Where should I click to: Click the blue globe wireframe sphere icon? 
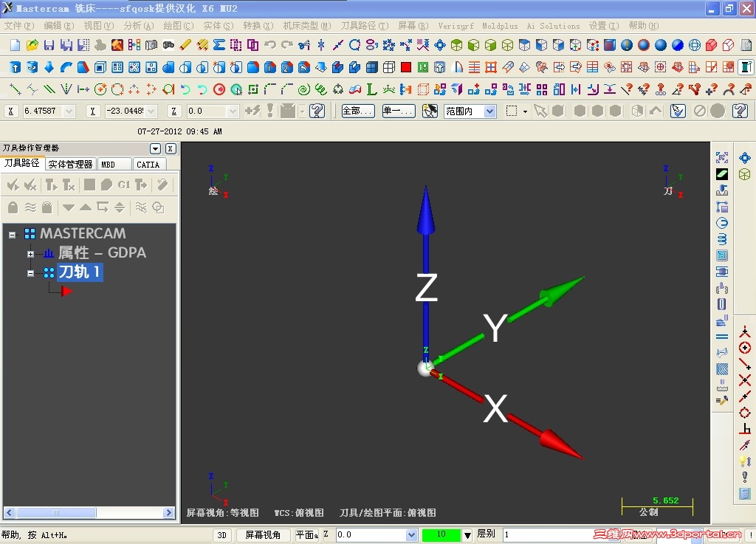(x=694, y=45)
